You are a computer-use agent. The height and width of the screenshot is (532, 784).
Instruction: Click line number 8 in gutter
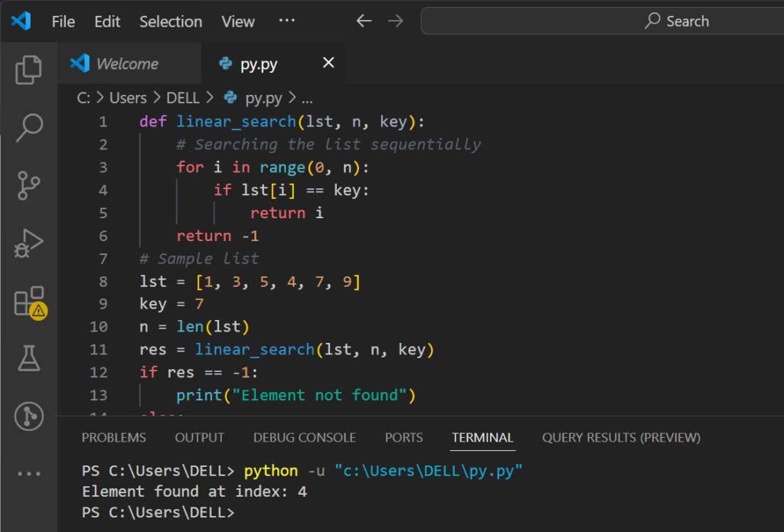pos(103,282)
